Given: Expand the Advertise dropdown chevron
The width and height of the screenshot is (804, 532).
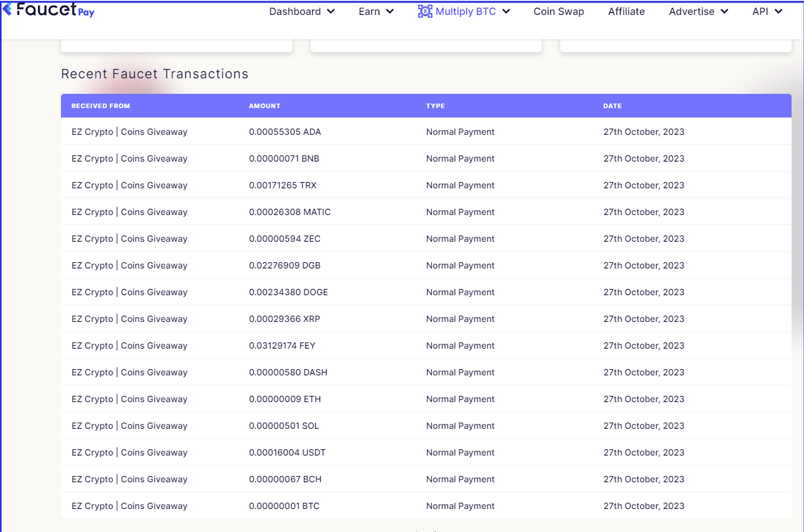Looking at the screenshot, I should click(x=724, y=11).
